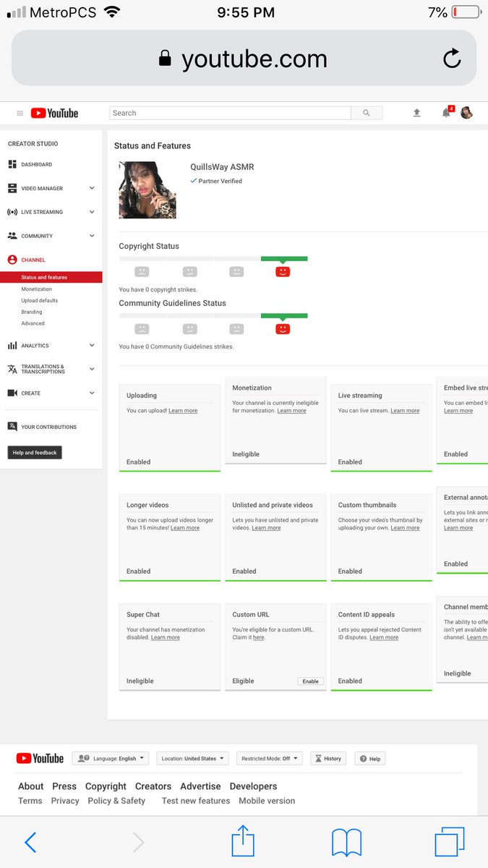
Task: Expand the Video Manager section chevron
Action: pyautogui.click(x=92, y=188)
